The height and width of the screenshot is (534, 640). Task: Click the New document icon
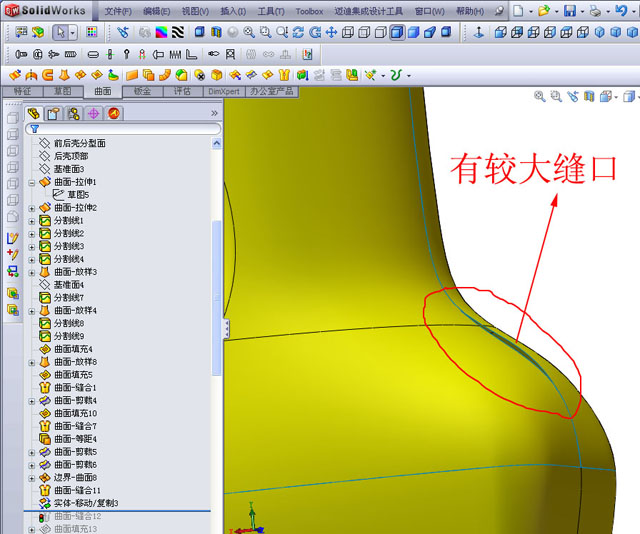pyautogui.click(x=518, y=11)
